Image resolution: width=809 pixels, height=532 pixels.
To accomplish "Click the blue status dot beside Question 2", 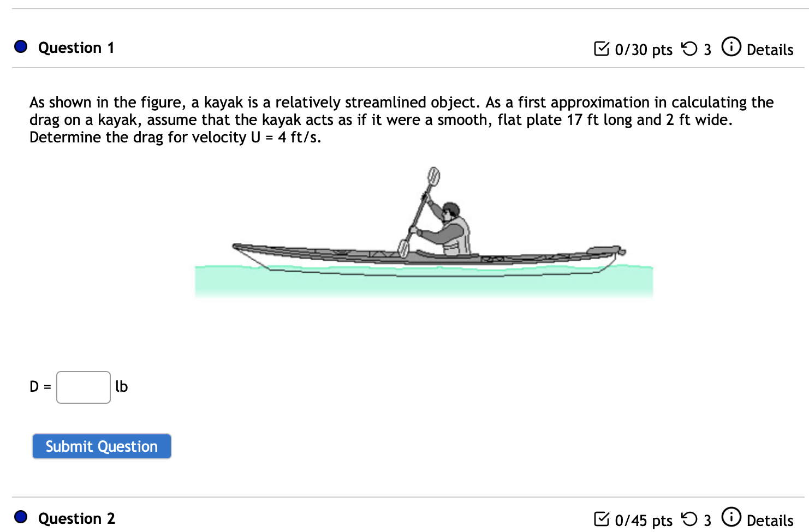I will [x=20, y=517].
